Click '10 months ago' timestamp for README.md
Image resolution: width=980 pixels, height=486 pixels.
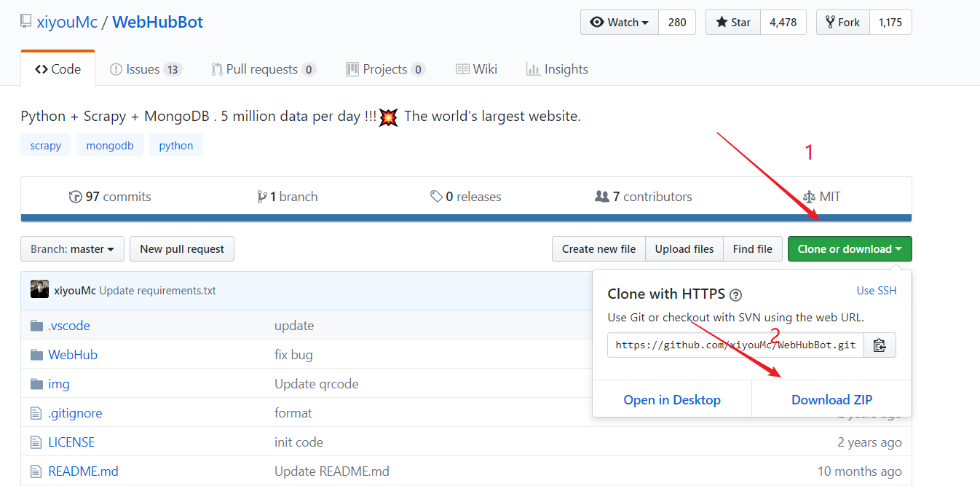(x=860, y=471)
